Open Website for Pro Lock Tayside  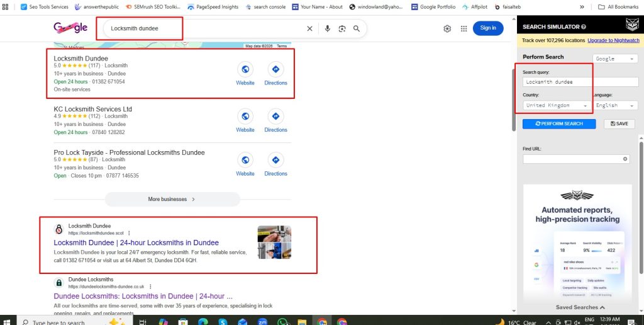pos(245,164)
